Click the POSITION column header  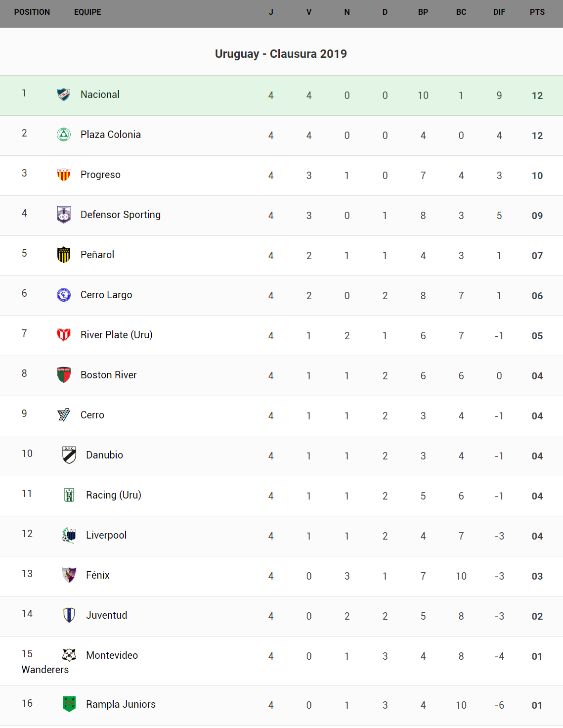click(32, 12)
